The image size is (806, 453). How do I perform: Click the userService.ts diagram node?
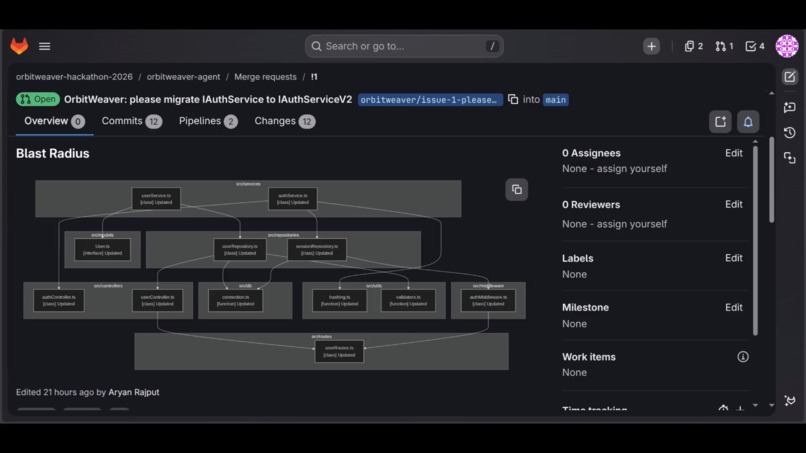pyautogui.click(x=156, y=199)
